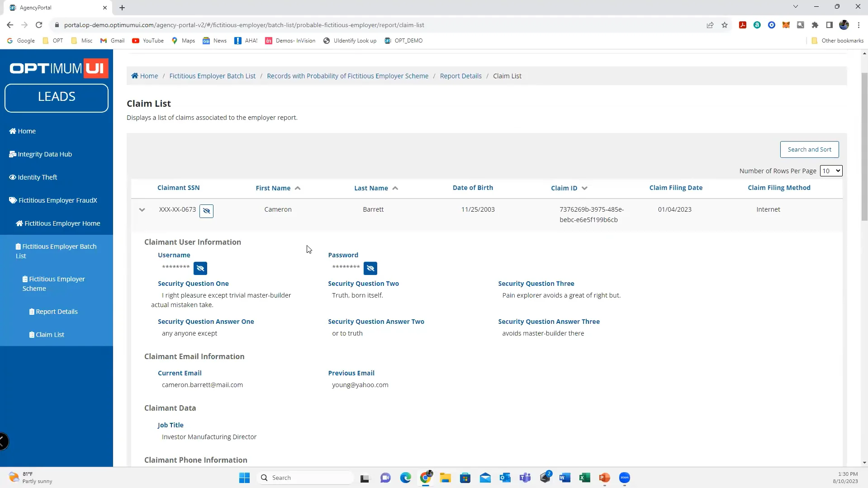Open the UIdentify Look up bookmark
This screenshot has width=868, height=488.
pyautogui.click(x=350, y=41)
